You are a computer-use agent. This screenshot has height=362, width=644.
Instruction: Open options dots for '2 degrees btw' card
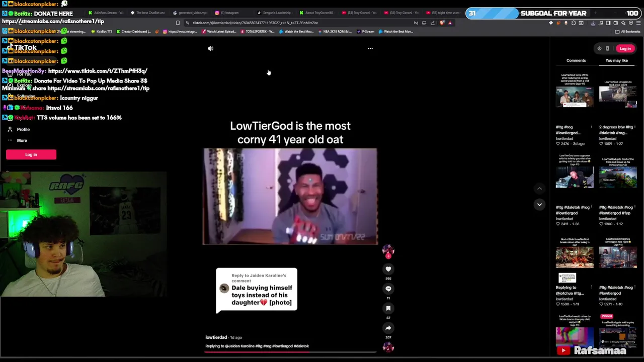634,127
